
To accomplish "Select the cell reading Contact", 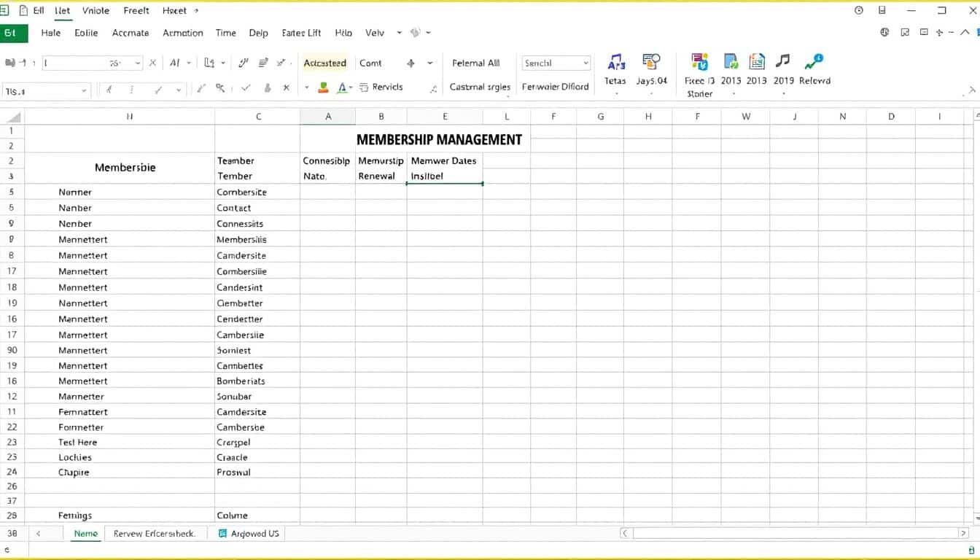I will pyautogui.click(x=257, y=208).
